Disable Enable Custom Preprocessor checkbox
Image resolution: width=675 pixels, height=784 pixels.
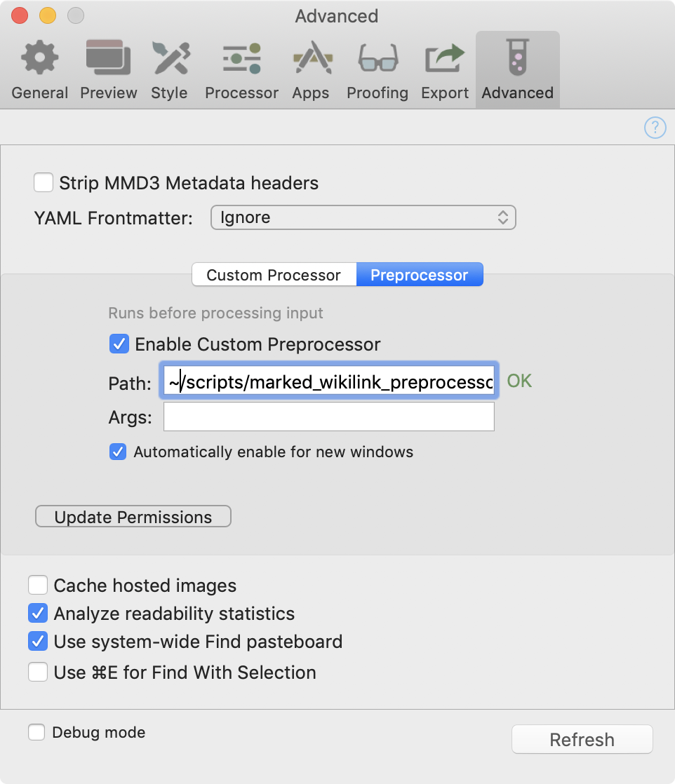[119, 344]
